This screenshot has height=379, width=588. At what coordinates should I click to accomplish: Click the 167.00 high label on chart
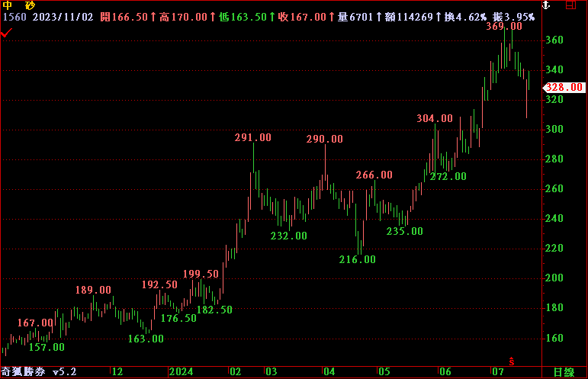[x=36, y=323]
